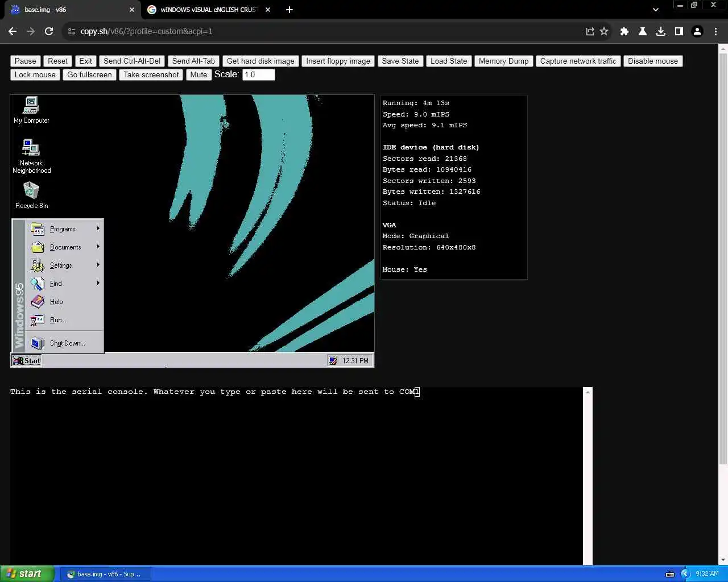Click the share page icon in address bar

point(590,31)
